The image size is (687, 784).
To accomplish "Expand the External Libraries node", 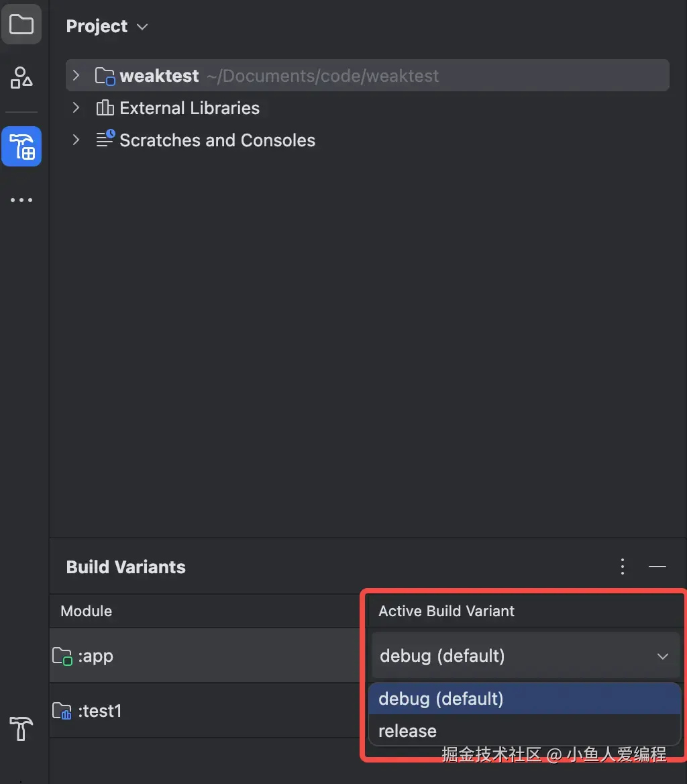I will click(76, 108).
